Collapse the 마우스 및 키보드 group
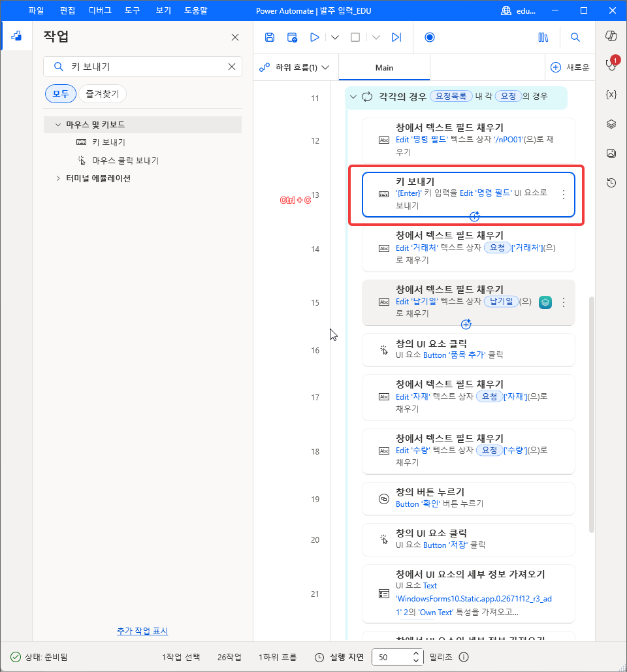The height and width of the screenshot is (672, 627). 58,125
